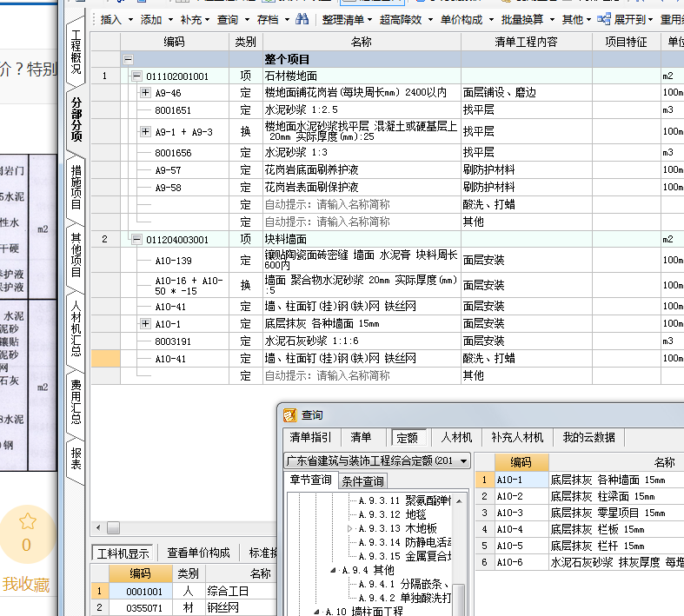Select the 定额 tab in query dialog
The image size is (684, 616).
[407, 437]
